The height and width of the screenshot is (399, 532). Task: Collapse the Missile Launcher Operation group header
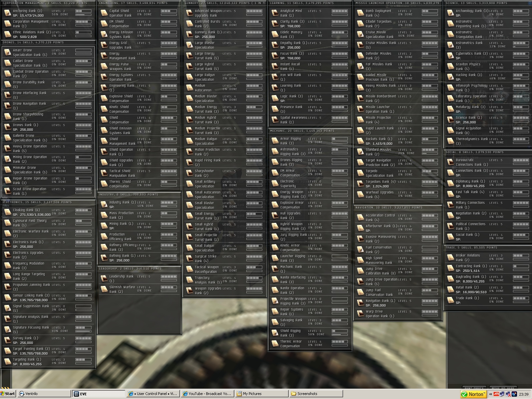[398, 3]
